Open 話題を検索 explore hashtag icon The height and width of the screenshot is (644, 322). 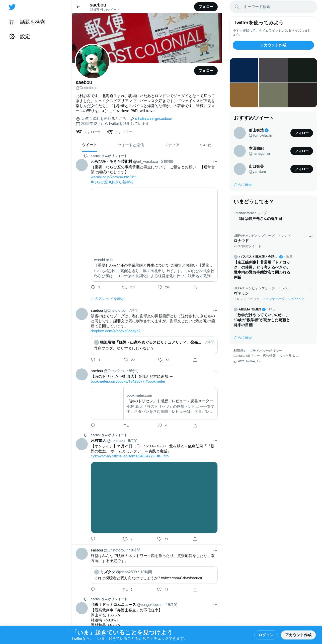click(x=12, y=22)
